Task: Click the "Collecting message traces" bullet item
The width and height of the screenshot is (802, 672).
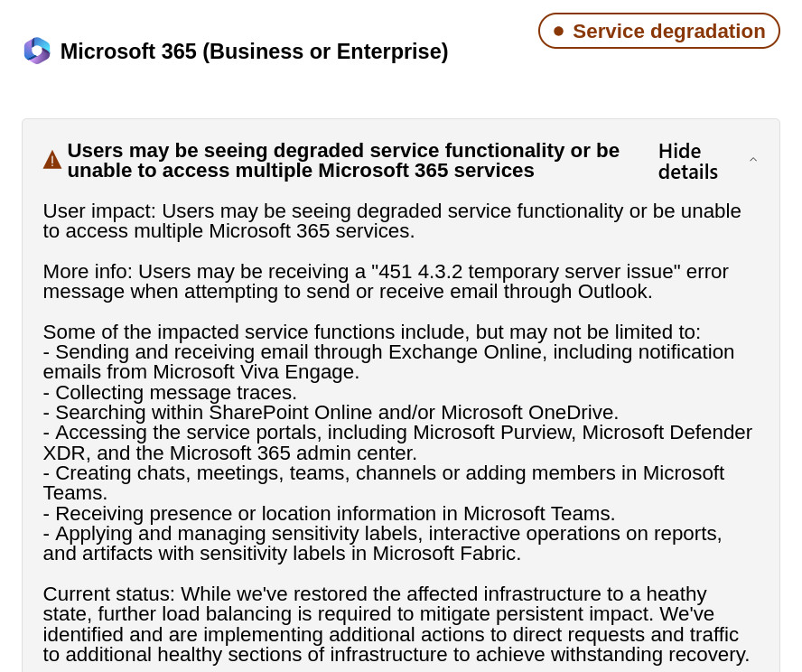Action: click(x=170, y=392)
